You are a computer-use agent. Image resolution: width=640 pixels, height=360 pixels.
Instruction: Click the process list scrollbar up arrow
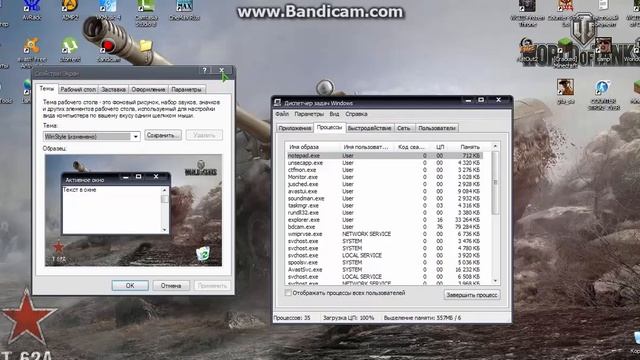coord(495,147)
